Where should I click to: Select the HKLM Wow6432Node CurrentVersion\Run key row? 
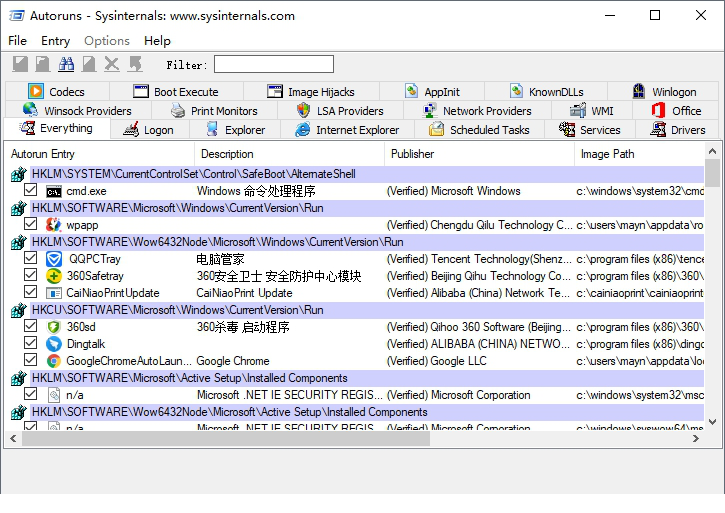tap(367, 242)
